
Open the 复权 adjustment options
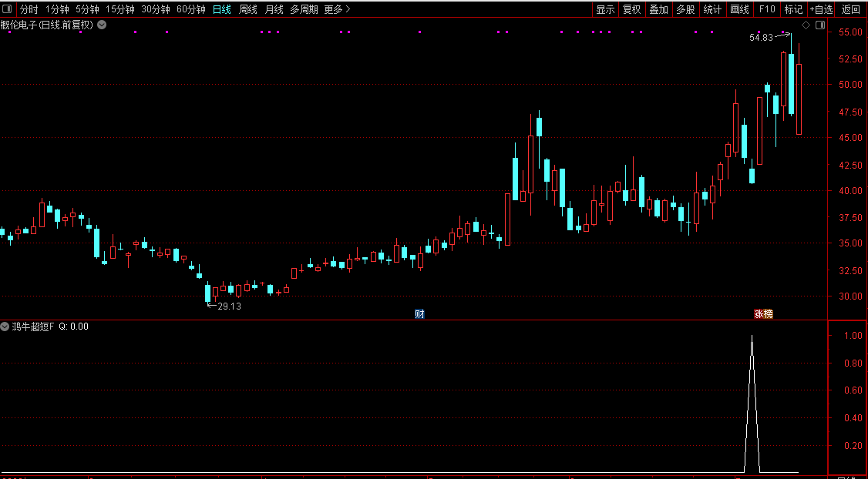pos(631,9)
